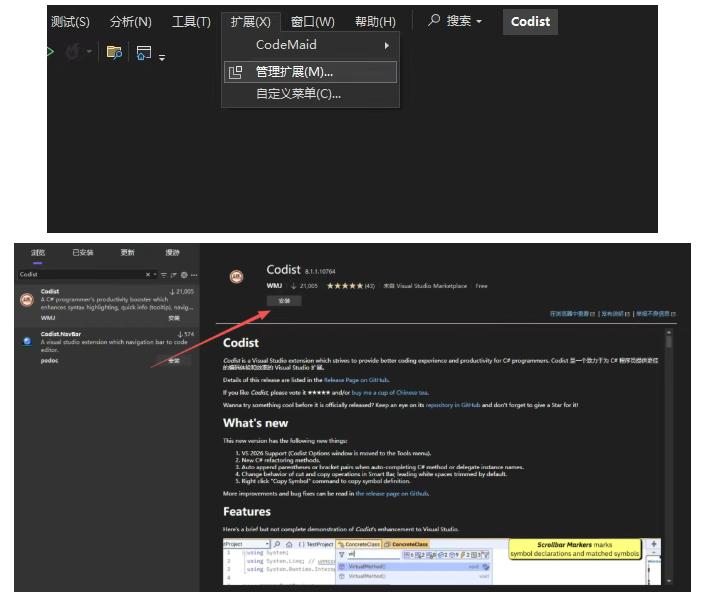This screenshot has height=607, width=725.
Task: Click the Codist list entry logo icon
Action: [x=27, y=300]
